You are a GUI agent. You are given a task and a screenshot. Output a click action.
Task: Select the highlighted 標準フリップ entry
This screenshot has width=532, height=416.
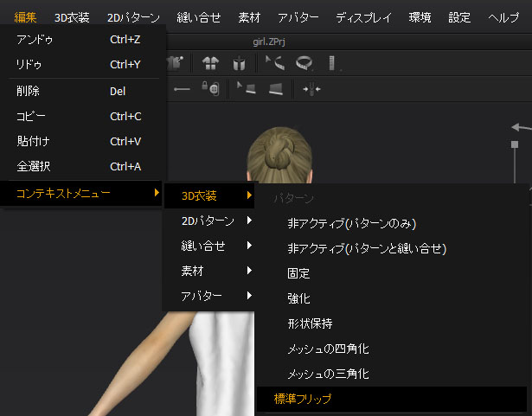click(392, 399)
